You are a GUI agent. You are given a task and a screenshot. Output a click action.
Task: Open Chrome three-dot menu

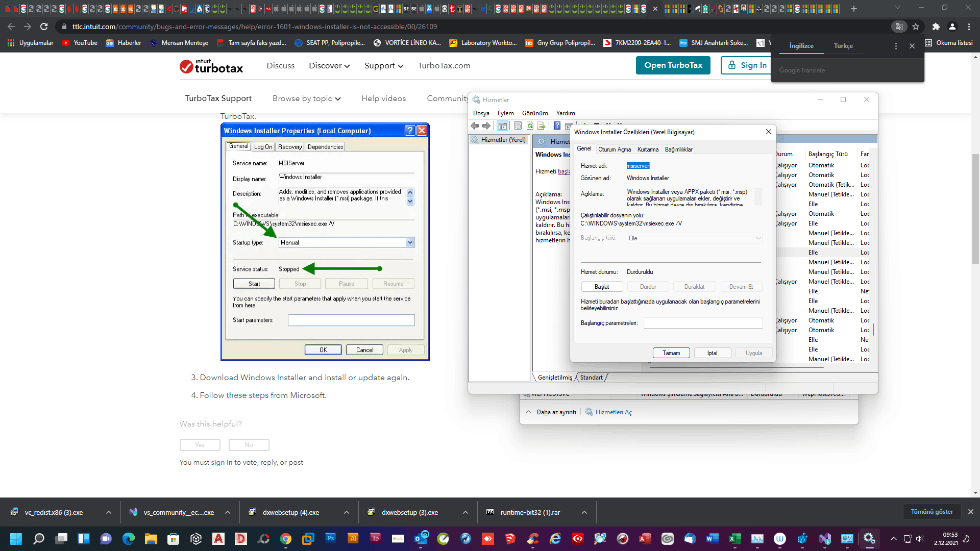[969, 27]
